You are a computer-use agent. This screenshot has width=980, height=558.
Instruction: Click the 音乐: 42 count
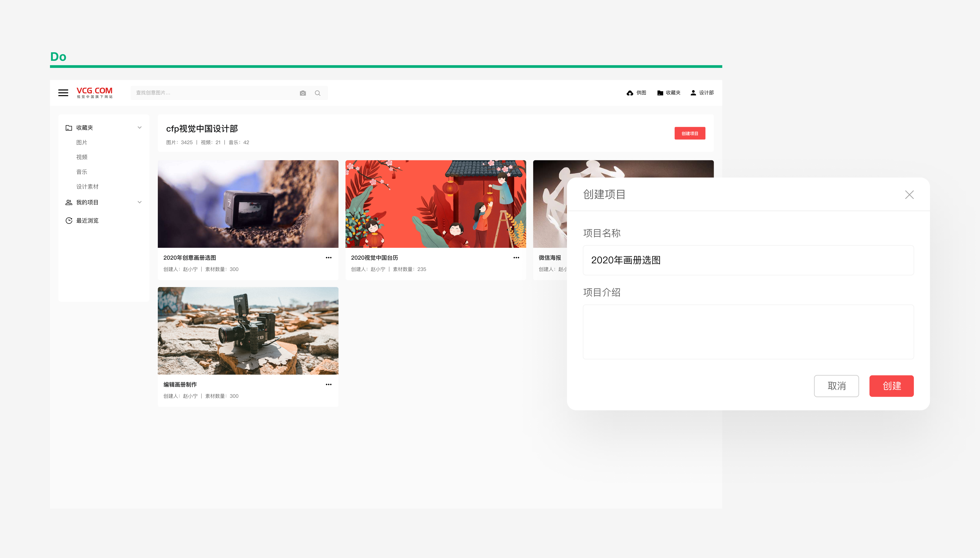[239, 142]
